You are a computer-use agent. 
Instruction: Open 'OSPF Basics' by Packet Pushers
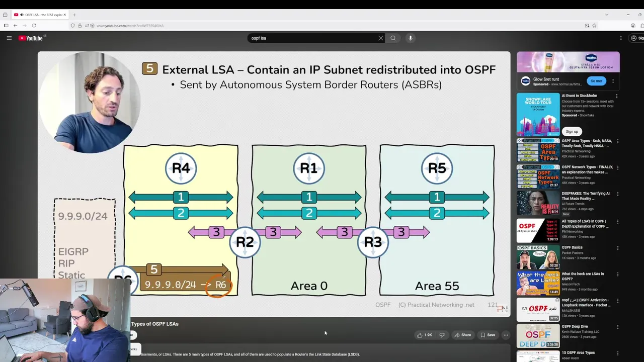(538, 257)
